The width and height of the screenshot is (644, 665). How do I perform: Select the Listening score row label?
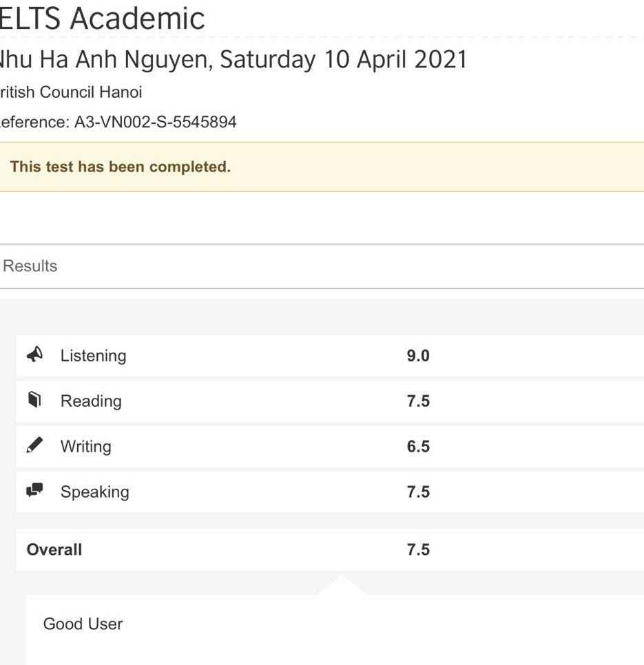pyautogui.click(x=93, y=356)
